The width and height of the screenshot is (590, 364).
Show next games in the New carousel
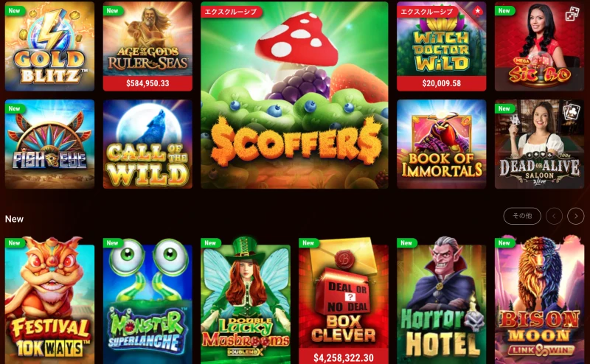(x=576, y=216)
